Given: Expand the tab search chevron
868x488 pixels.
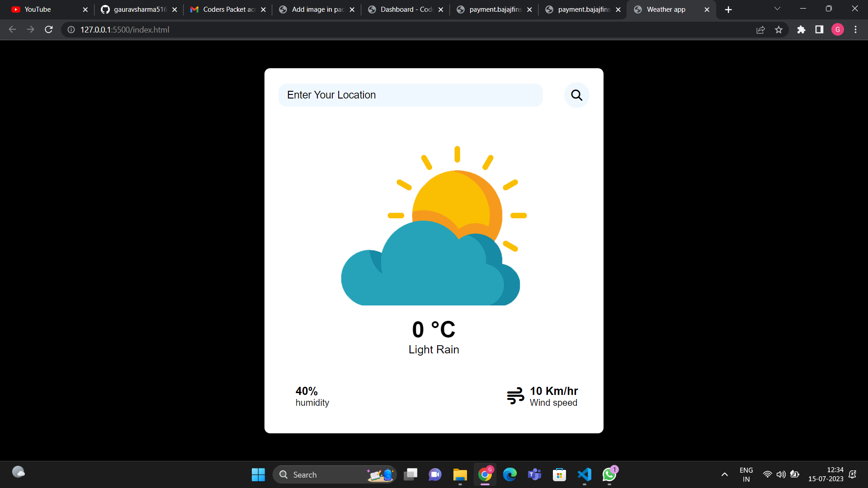Looking at the screenshot, I should click(777, 9).
